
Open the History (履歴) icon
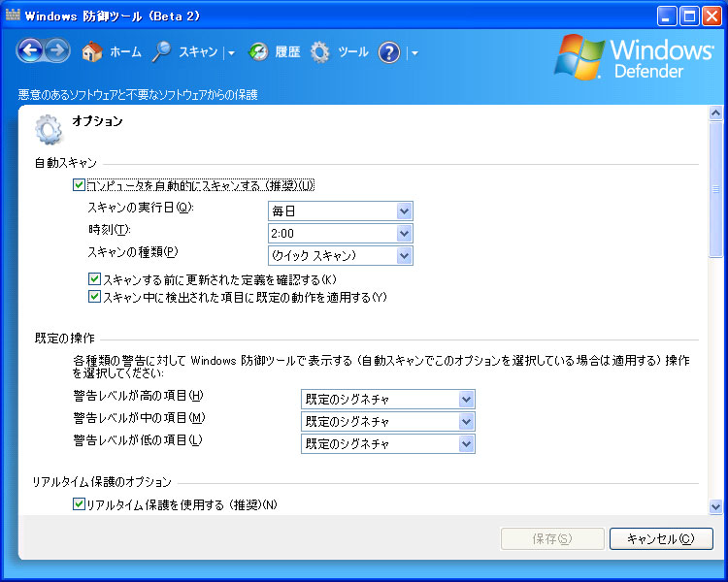[258, 52]
